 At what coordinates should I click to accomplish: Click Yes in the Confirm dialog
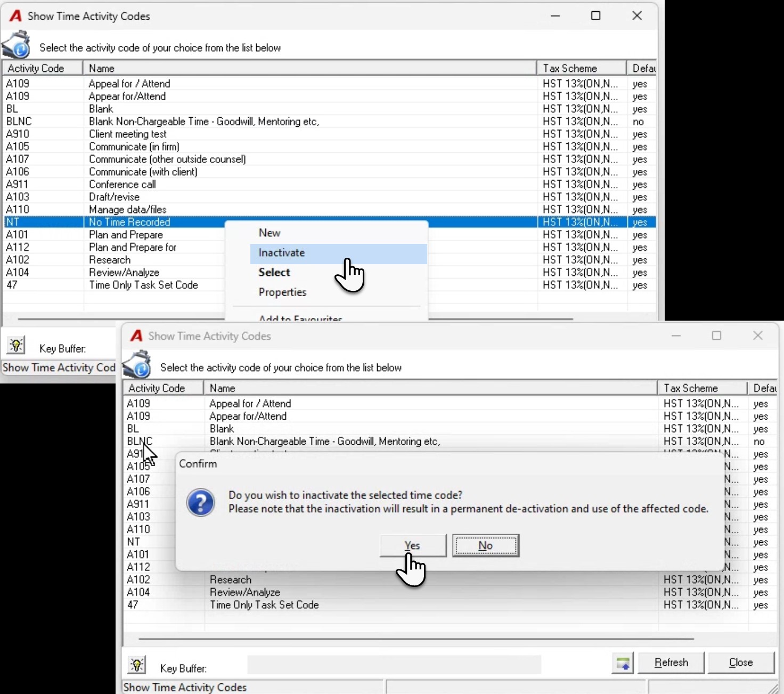[413, 545]
